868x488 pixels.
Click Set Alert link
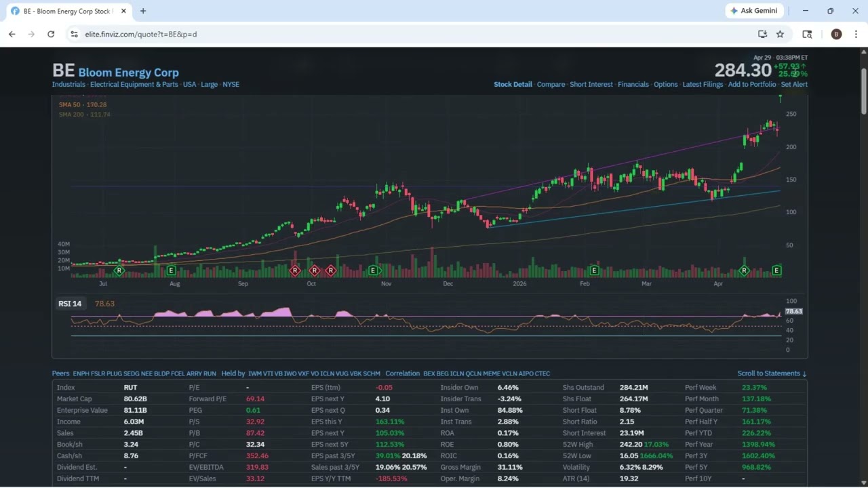click(x=794, y=85)
